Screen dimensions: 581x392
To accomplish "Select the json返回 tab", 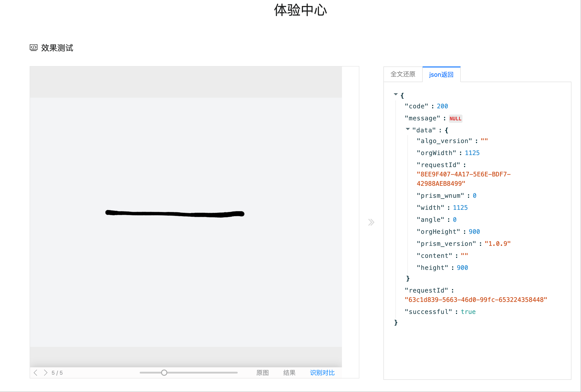I will point(441,75).
